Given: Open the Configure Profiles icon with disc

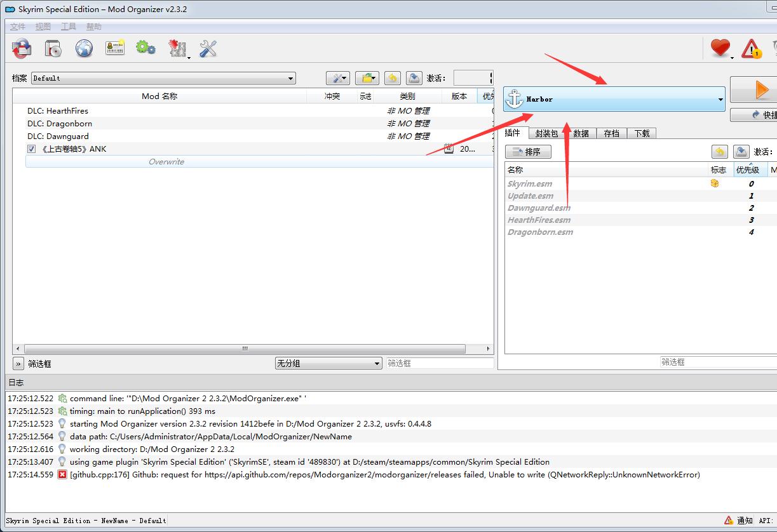Looking at the screenshot, I should click(53, 48).
